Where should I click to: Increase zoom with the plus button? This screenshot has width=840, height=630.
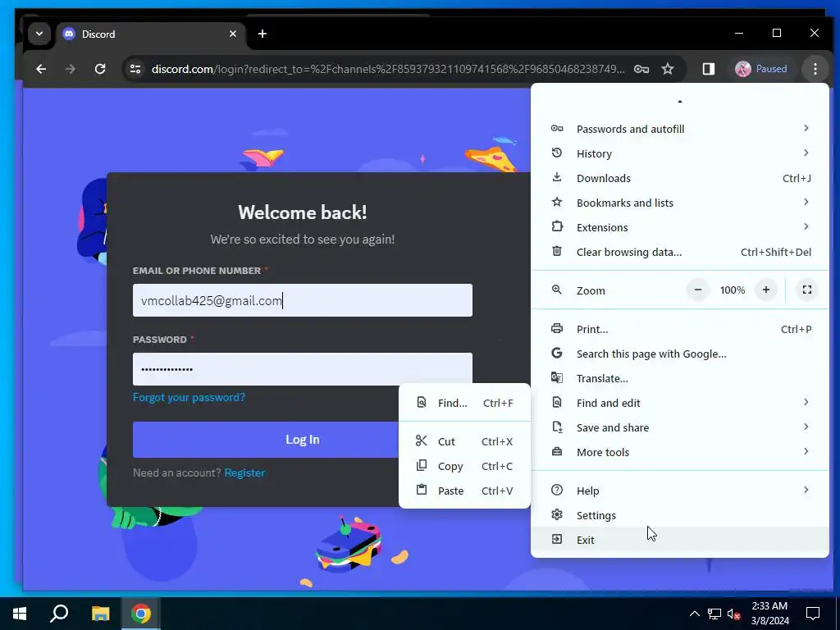coord(766,290)
